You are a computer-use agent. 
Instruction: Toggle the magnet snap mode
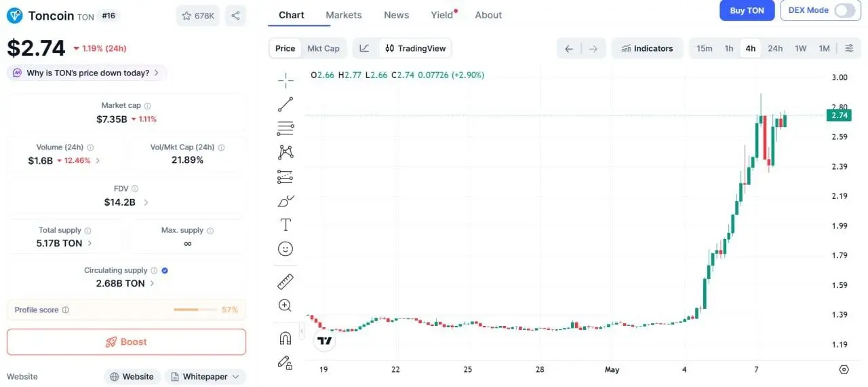coord(285,338)
